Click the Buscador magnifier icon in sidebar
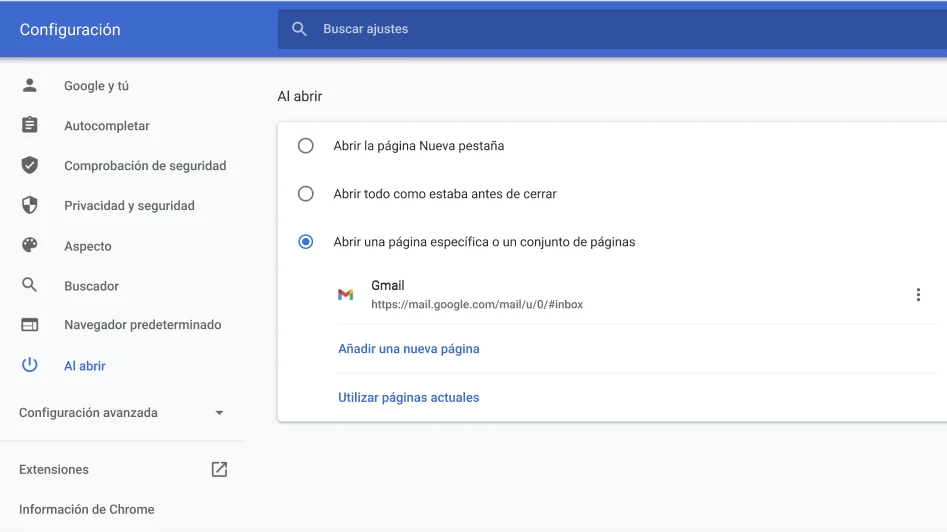 (29, 285)
